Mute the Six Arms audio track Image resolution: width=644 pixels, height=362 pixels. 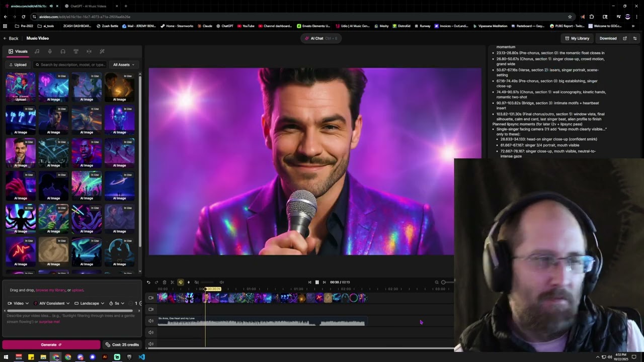coord(151,321)
